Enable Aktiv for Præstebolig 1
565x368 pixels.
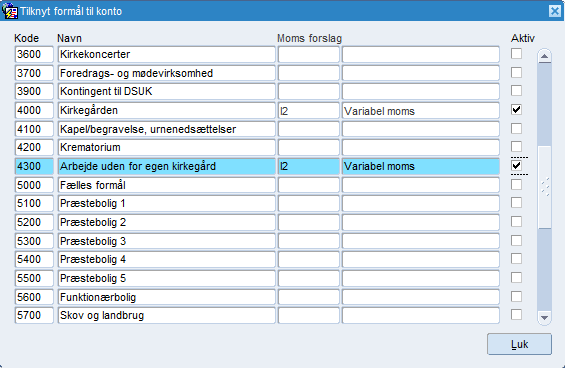(x=516, y=203)
